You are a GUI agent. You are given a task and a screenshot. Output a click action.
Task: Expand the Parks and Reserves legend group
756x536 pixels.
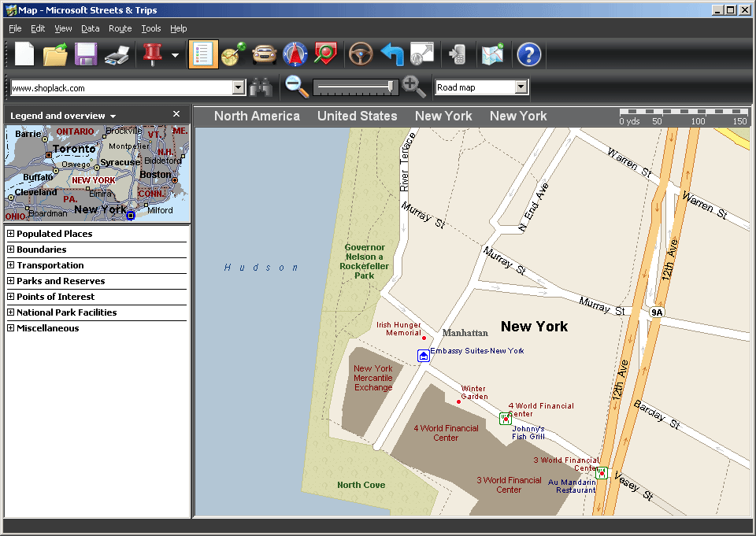tap(10, 280)
